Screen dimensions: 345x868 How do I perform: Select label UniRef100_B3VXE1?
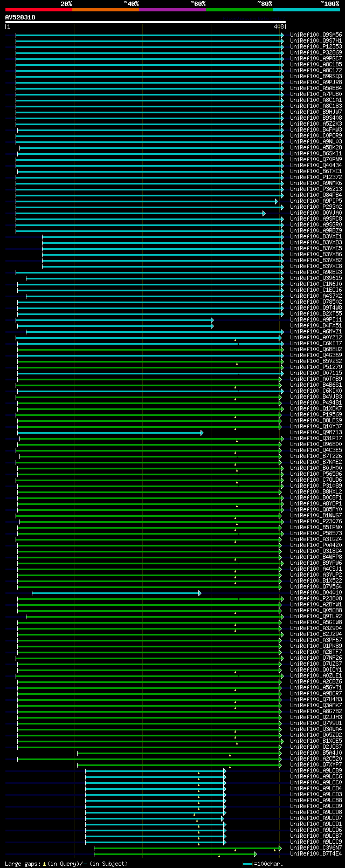pyautogui.click(x=316, y=236)
